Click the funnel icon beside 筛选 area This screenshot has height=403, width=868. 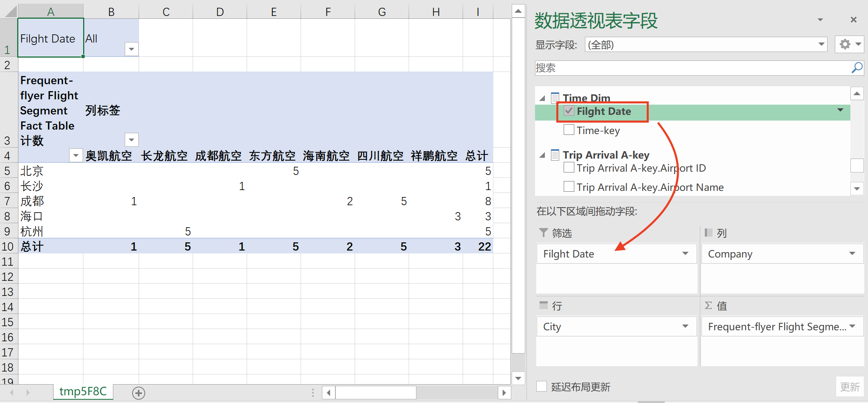click(543, 233)
